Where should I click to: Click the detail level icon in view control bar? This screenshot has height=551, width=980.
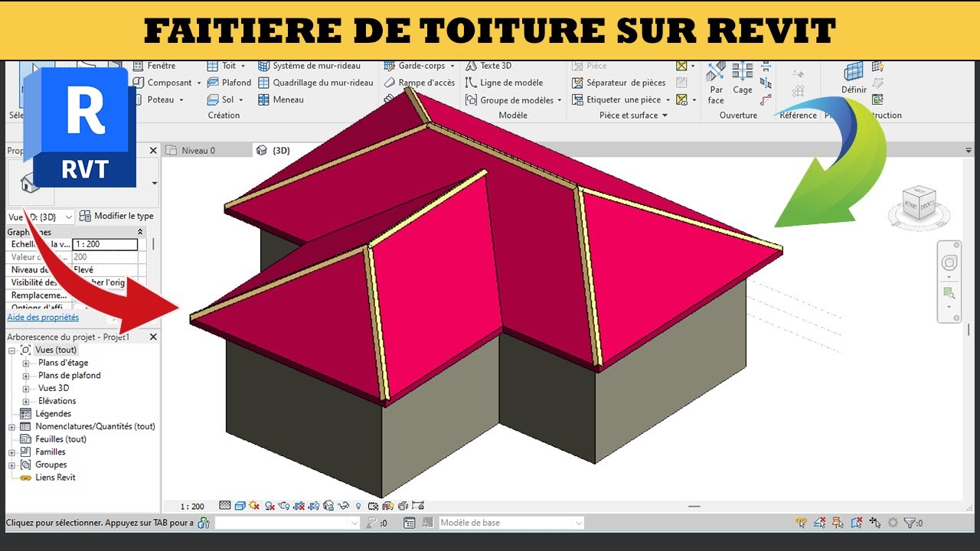click(x=225, y=506)
